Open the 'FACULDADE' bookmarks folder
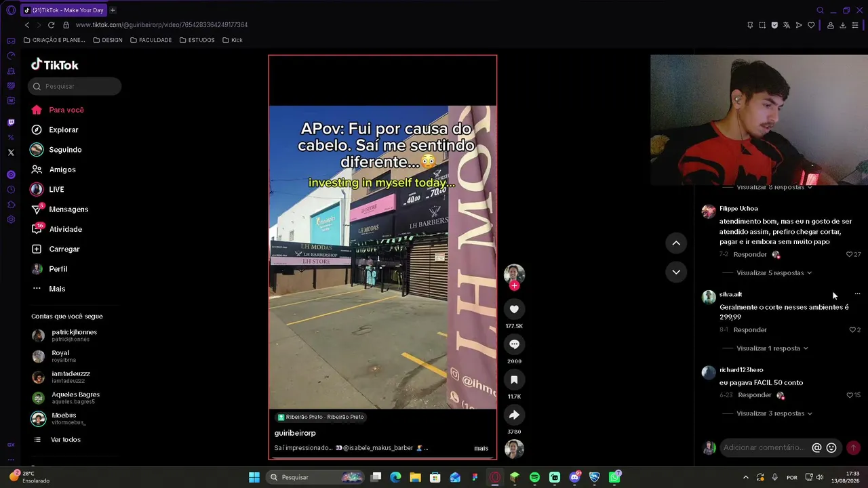 (151, 40)
